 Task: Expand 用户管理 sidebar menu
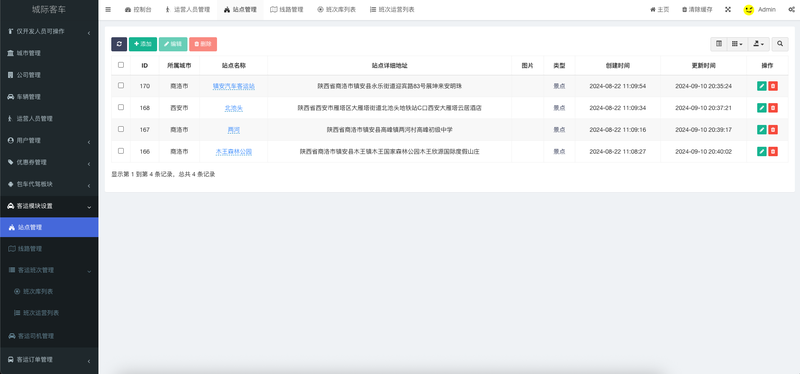49,140
